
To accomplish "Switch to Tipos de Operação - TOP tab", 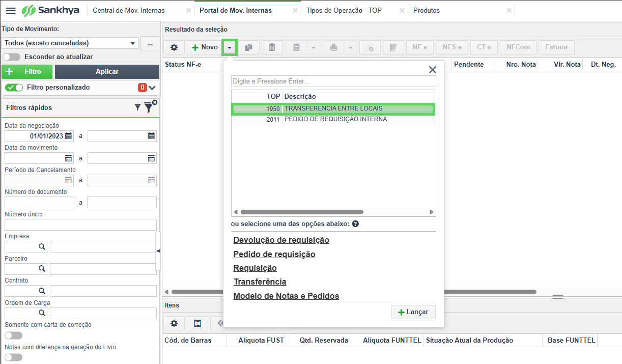I will 344,10.
